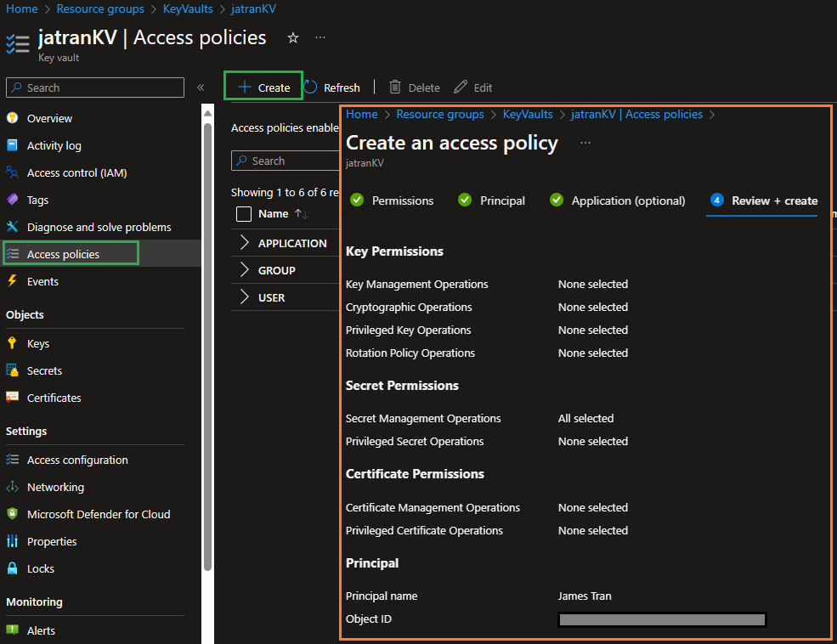Screen dimensions: 837x644
Task: Click the Microsoft Defender shield icon
Action: (x=12, y=514)
